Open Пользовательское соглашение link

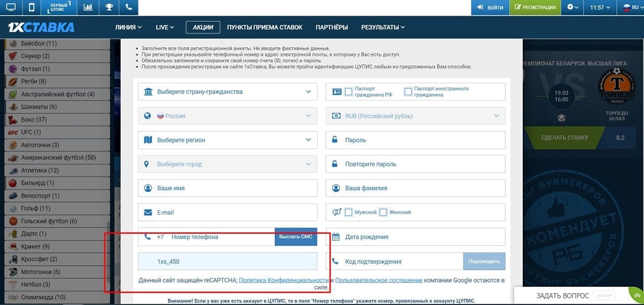(378, 280)
